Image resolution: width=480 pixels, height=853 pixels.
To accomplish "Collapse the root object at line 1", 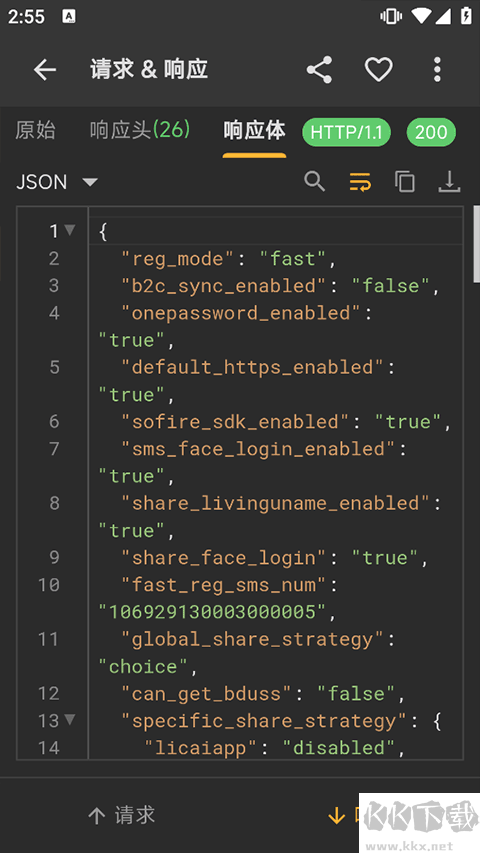I will (70, 231).
